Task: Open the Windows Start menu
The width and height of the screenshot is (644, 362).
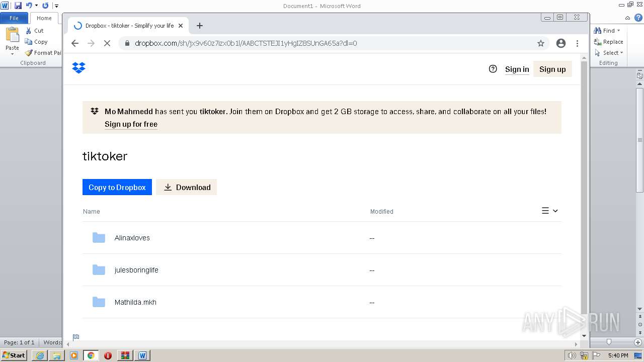Action: (x=14, y=355)
